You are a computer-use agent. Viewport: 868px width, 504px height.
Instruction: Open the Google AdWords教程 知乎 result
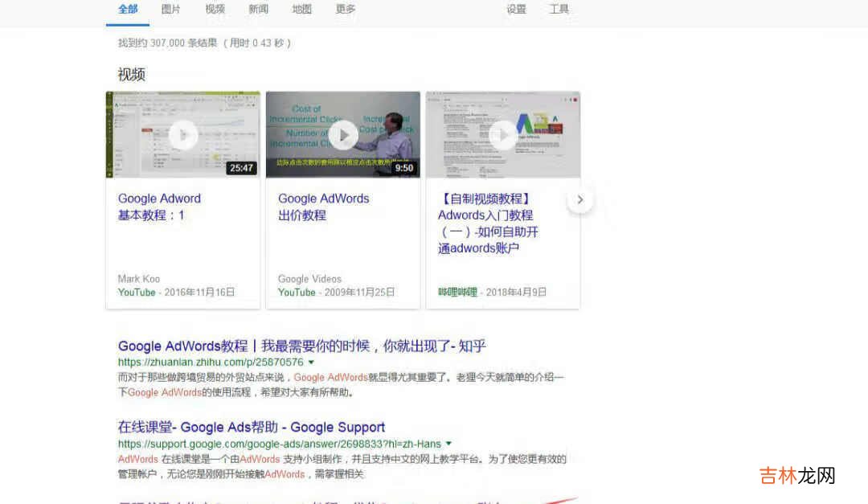[301, 346]
